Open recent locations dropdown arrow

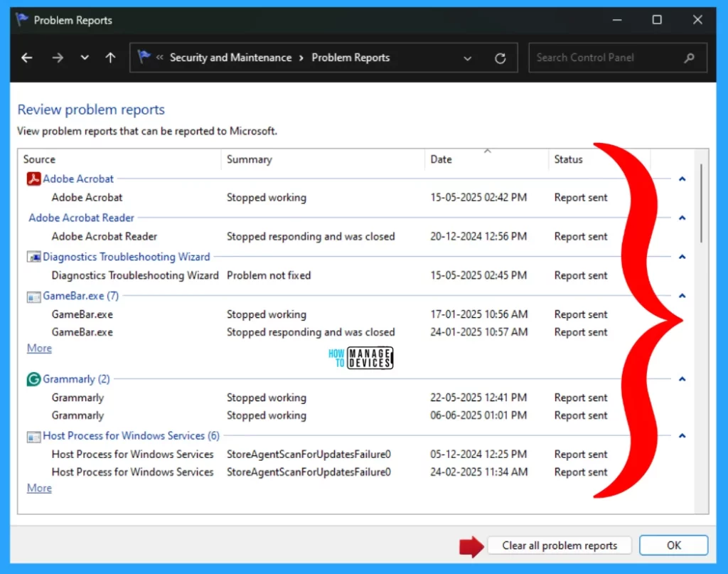pos(85,58)
